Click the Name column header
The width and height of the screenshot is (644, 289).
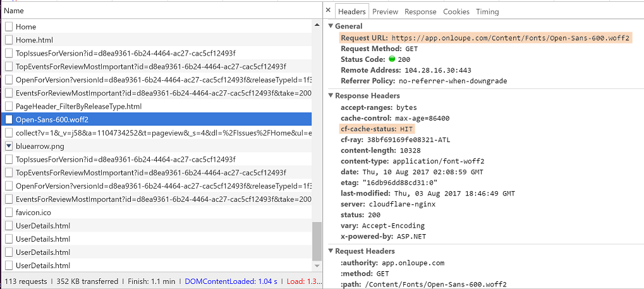pos(161,11)
